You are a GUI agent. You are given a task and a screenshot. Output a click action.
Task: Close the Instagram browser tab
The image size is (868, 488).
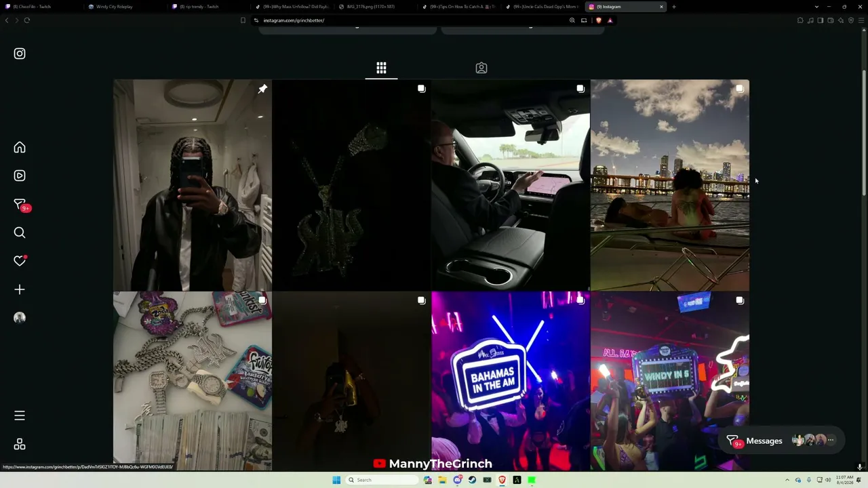(x=661, y=7)
